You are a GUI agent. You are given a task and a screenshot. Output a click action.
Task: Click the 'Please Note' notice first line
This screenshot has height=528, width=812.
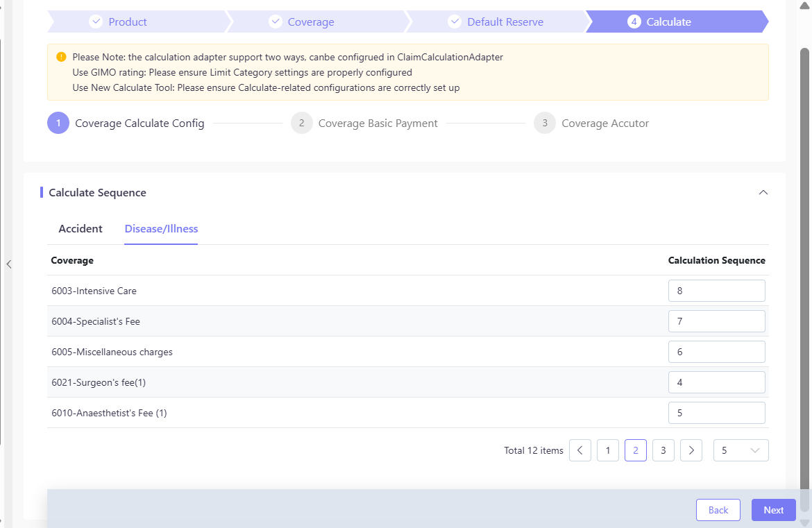[x=288, y=57]
